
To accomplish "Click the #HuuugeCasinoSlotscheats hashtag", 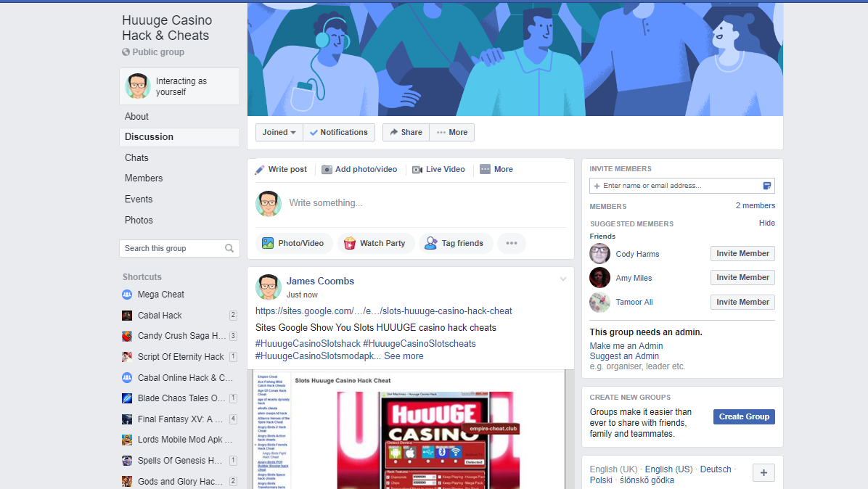I will tap(419, 343).
